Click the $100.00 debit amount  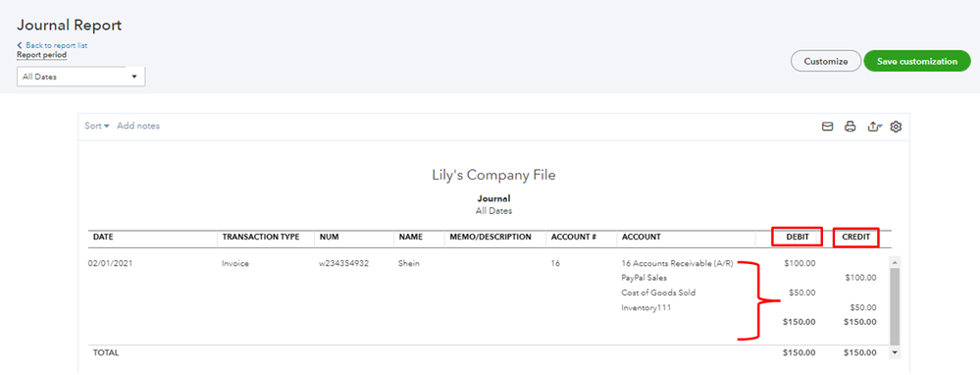click(799, 263)
